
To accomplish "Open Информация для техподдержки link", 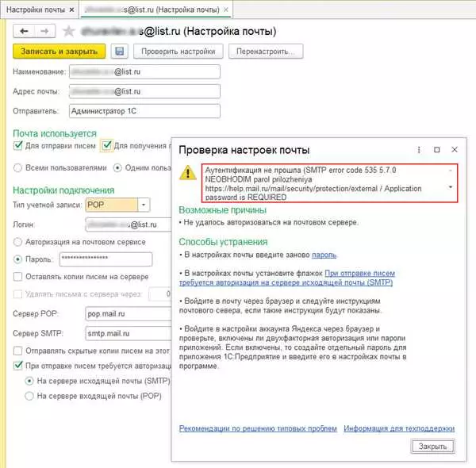I will pos(399,428).
